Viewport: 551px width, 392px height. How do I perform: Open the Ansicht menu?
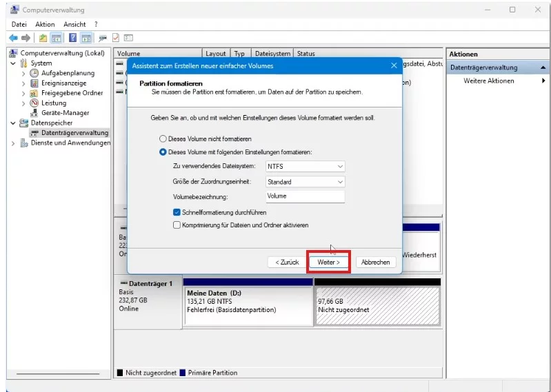pos(74,24)
